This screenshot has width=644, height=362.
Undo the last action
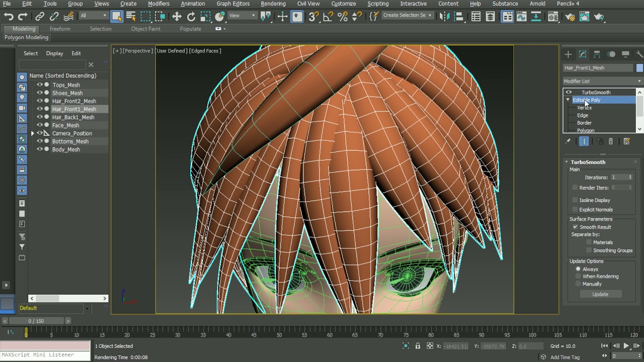[9, 17]
